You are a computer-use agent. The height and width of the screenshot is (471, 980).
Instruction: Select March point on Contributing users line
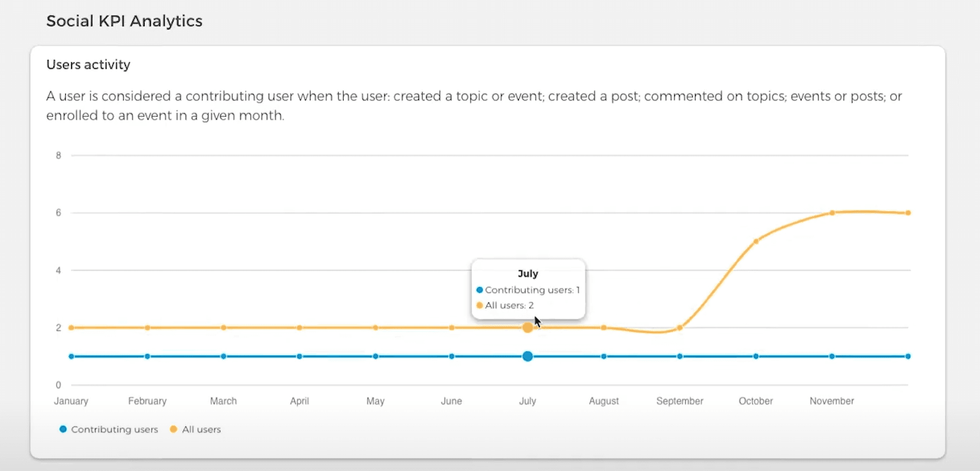click(223, 356)
